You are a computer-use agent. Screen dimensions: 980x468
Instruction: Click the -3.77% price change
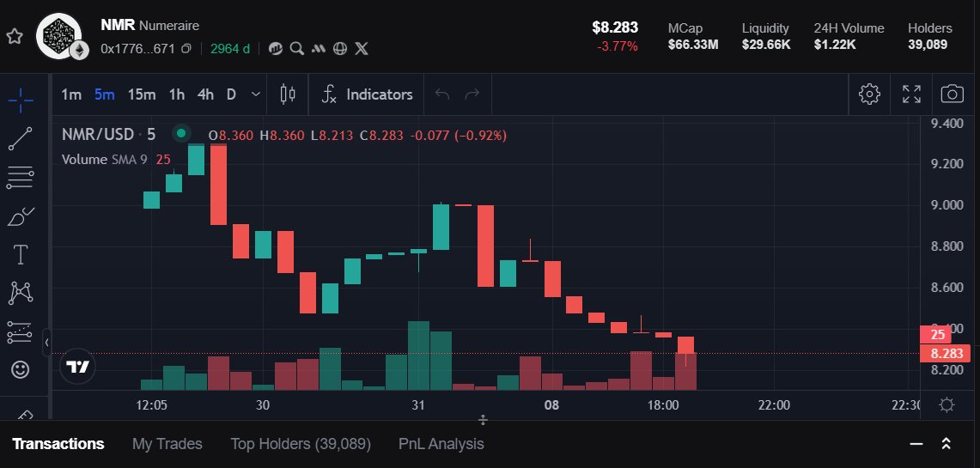[618, 46]
